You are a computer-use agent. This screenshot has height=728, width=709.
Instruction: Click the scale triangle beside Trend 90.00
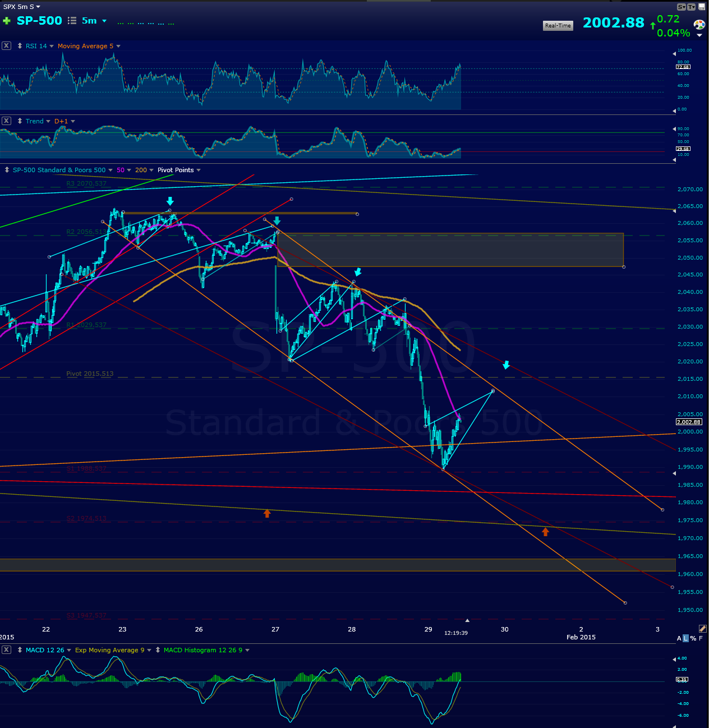tap(674, 128)
